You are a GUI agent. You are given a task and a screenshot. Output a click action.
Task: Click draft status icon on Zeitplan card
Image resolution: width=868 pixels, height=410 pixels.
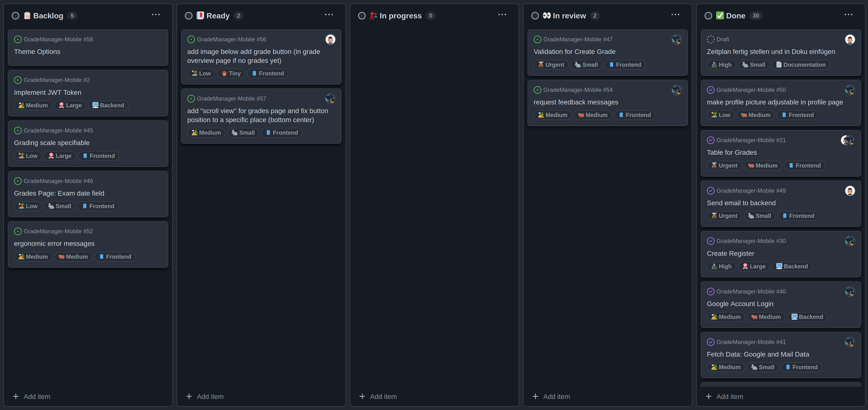[710, 39]
